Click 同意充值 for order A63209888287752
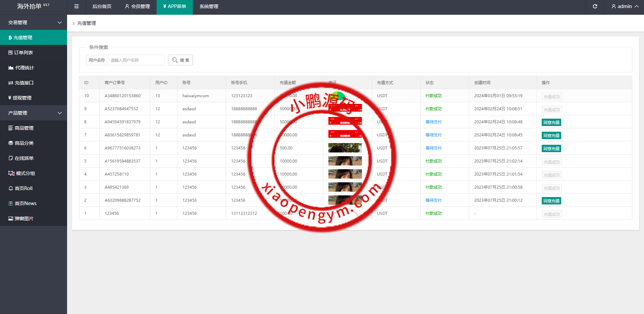The height and width of the screenshot is (314, 644). pyautogui.click(x=551, y=201)
